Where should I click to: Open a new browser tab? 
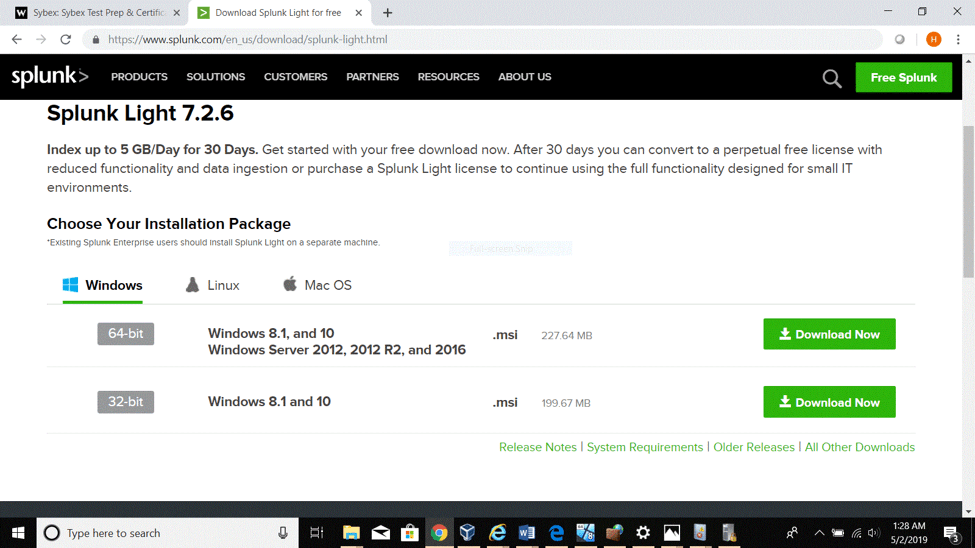point(387,12)
